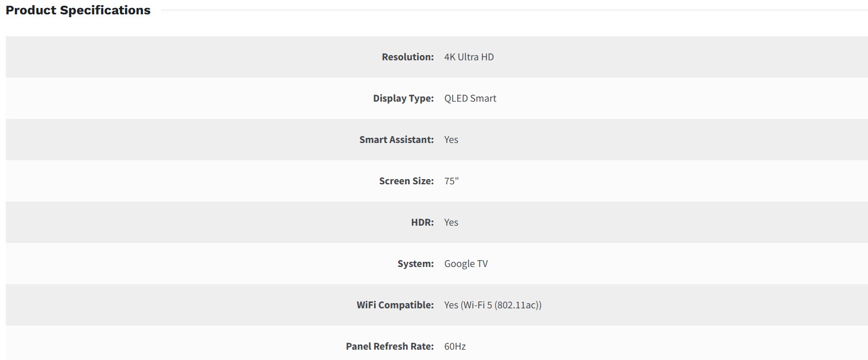The width and height of the screenshot is (868, 360).
Task: Click the System label
Action: pyautogui.click(x=415, y=264)
